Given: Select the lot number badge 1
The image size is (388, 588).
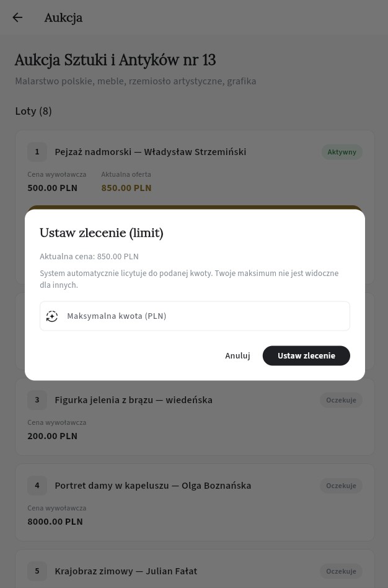Looking at the screenshot, I should point(37,151).
